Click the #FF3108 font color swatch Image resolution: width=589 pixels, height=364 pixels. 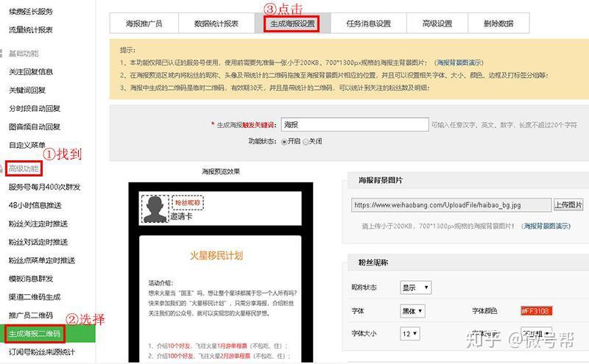pos(537,311)
